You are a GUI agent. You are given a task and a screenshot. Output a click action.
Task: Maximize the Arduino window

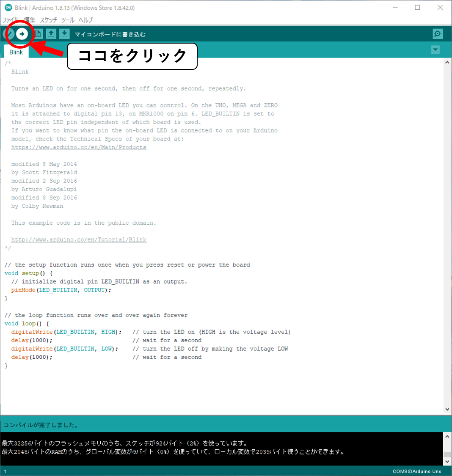(x=417, y=8)
